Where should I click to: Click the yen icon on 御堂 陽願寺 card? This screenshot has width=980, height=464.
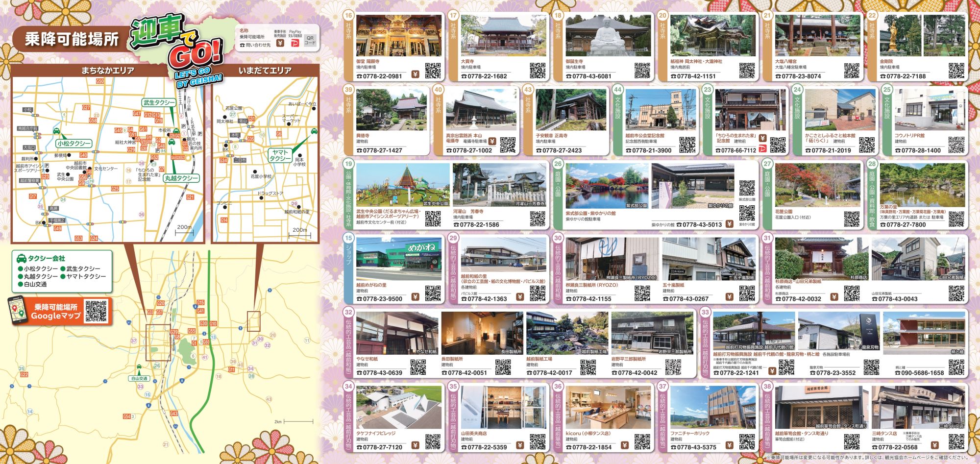pyautogui.click(x=416, y=74)
